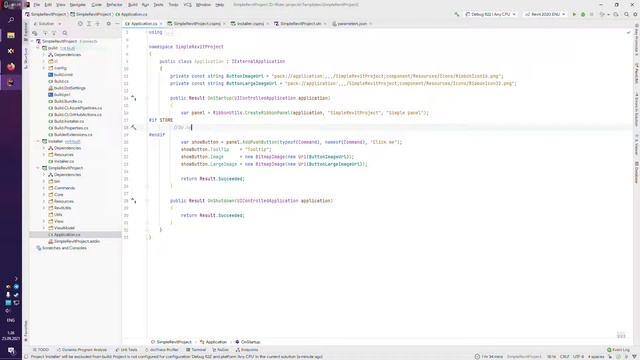Click the expand all icon in Solution panel

coord(89,24)
